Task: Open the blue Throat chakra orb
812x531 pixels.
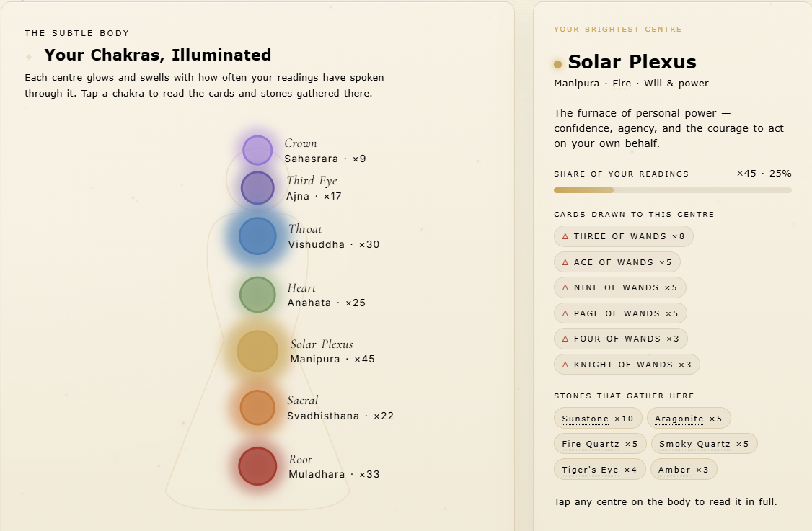Action: [257, 236]
